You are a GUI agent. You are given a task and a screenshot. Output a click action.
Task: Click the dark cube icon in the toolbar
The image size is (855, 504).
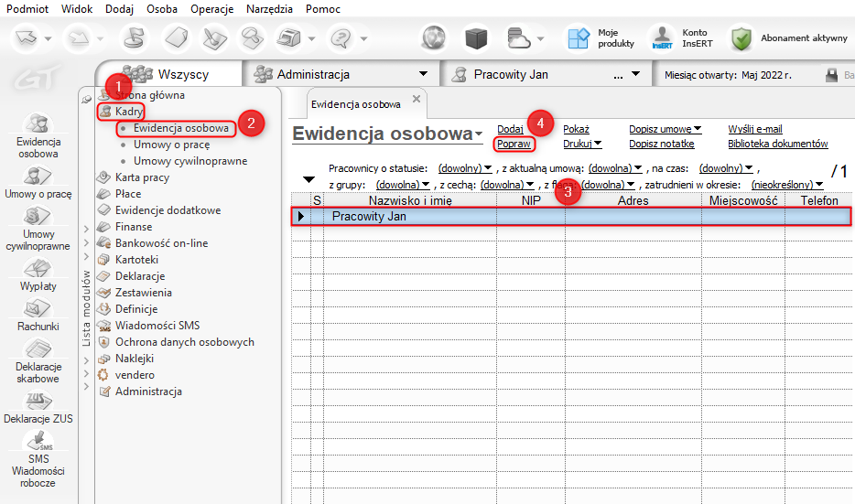(x=475, y=38)
